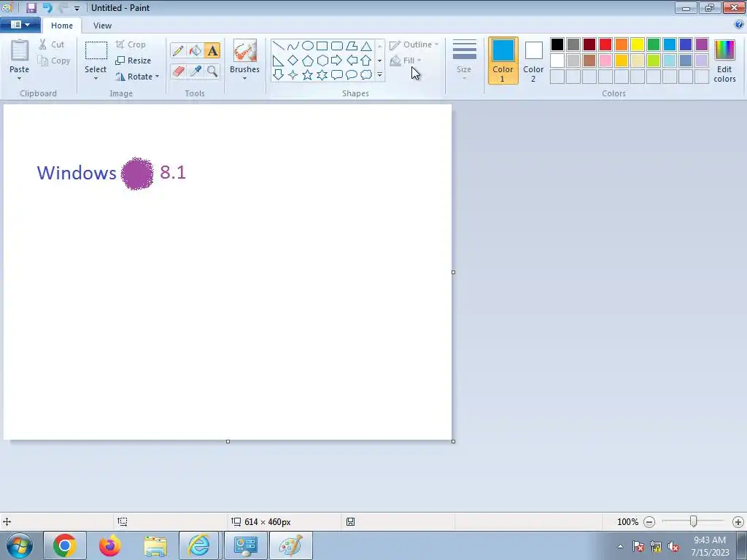
Task: Click the Brushes tool icon
Action: pyautogui.click(x=245, y=50)
